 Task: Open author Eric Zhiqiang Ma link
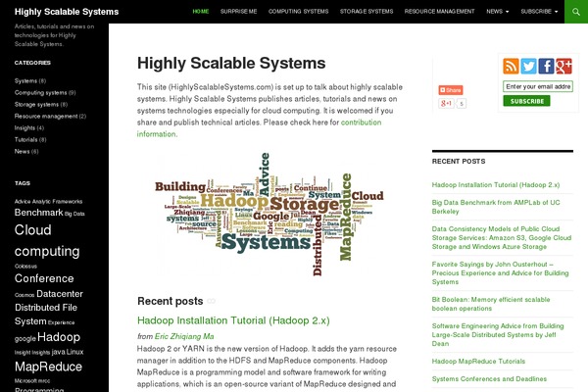click(184, 336)
